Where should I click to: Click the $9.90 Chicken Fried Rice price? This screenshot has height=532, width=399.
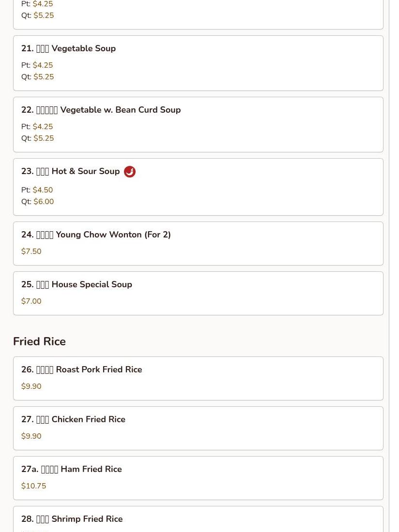31,436
